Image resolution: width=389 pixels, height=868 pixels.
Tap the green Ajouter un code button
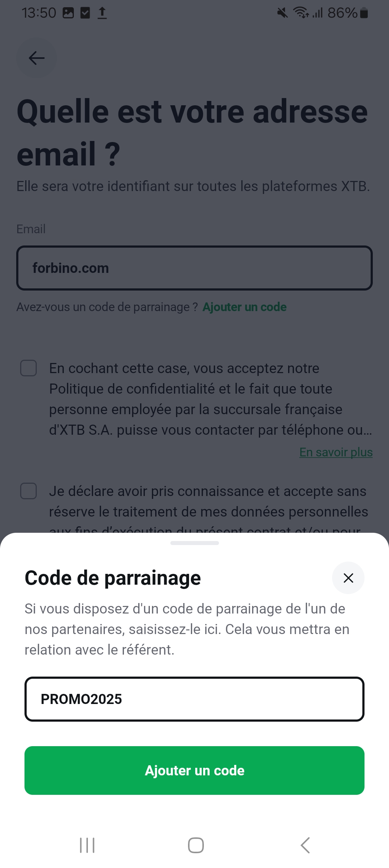point(194,770)
